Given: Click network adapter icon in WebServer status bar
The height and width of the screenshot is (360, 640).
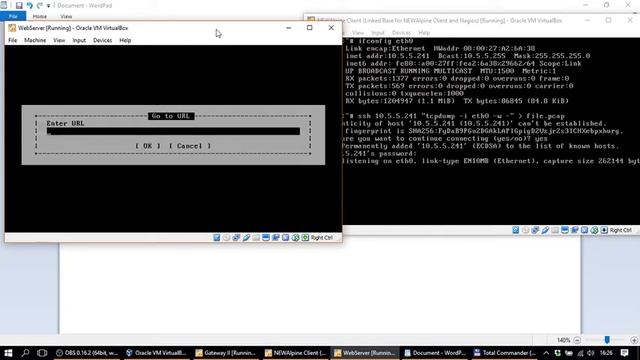Looking at the screenshot, I should point(236,238).
